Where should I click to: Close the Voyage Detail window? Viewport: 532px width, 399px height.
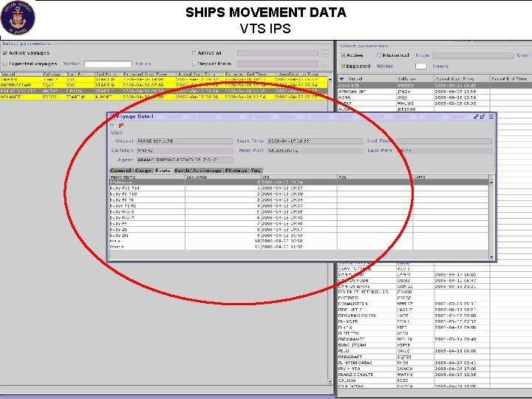(x=491, y=117)
